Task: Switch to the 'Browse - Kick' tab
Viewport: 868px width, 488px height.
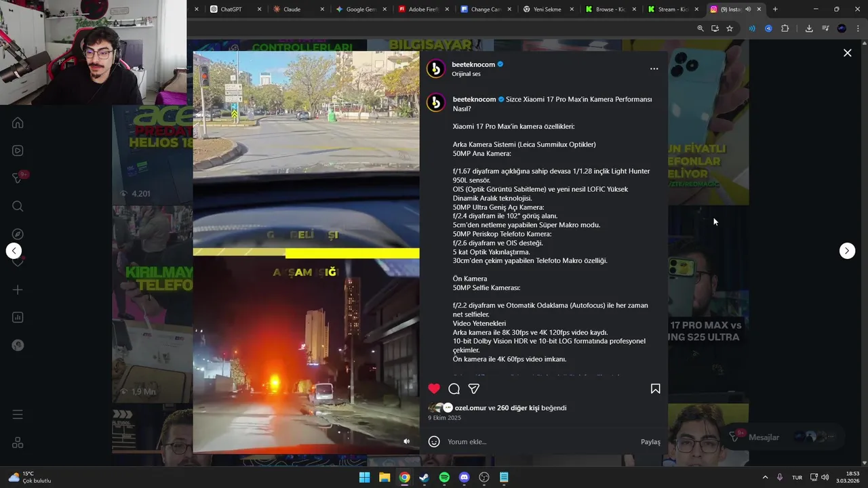Action: click(610, 9)
